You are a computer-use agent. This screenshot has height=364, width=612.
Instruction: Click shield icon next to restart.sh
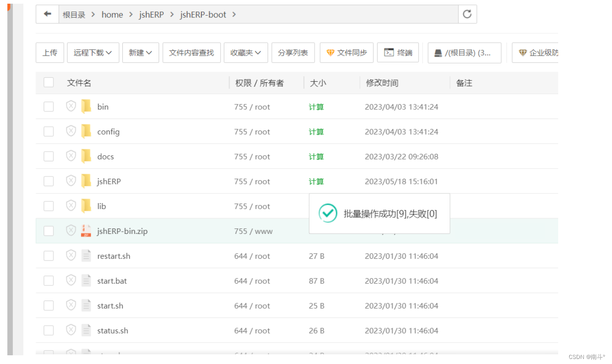(71, 256)
